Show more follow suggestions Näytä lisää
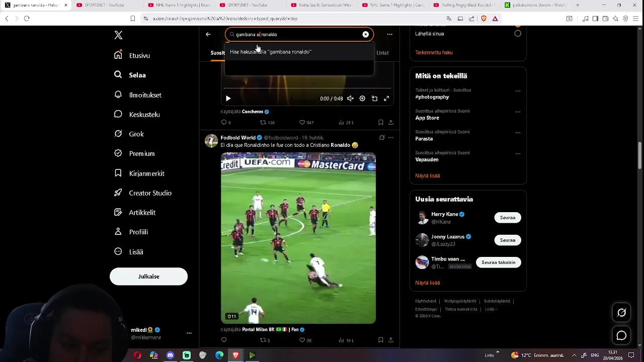 coord(428,283)
